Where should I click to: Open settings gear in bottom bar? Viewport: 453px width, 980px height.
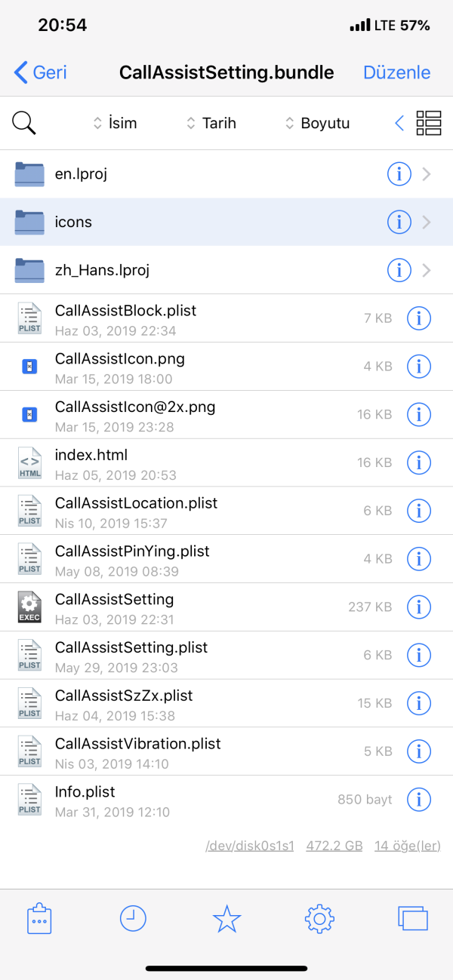point(319,919)
